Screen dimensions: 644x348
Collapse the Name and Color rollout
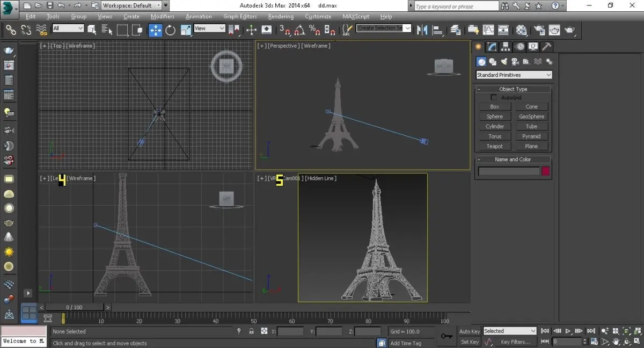pos(513,160)
